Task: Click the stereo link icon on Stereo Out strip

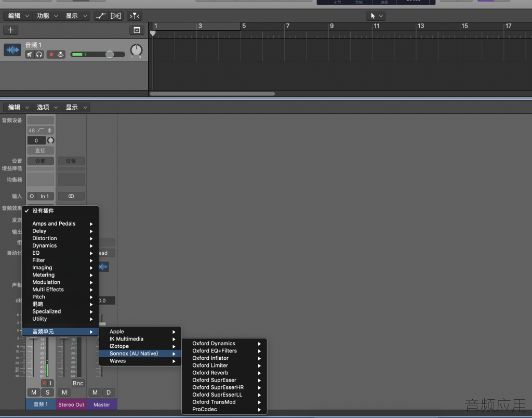Action: click(x=71, y=197)
